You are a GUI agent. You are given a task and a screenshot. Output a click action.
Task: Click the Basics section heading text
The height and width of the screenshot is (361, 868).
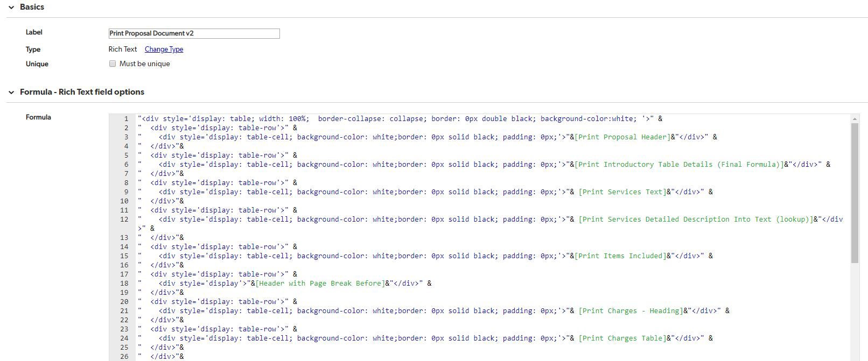pyautogui.click(x=32, y=7)
